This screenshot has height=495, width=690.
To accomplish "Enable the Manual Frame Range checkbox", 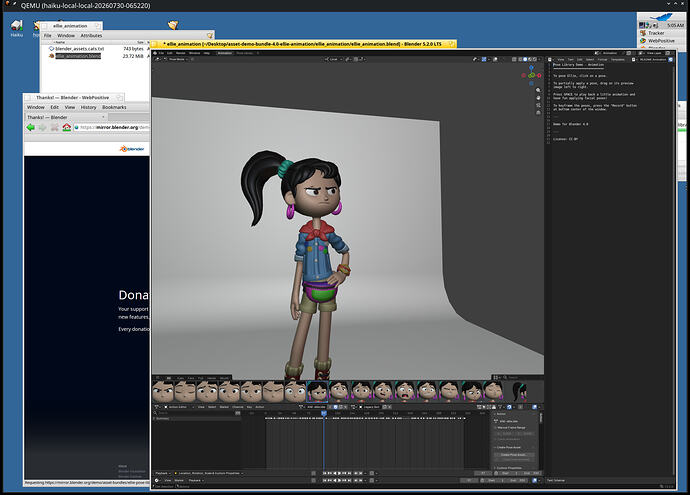I will 495,428.
